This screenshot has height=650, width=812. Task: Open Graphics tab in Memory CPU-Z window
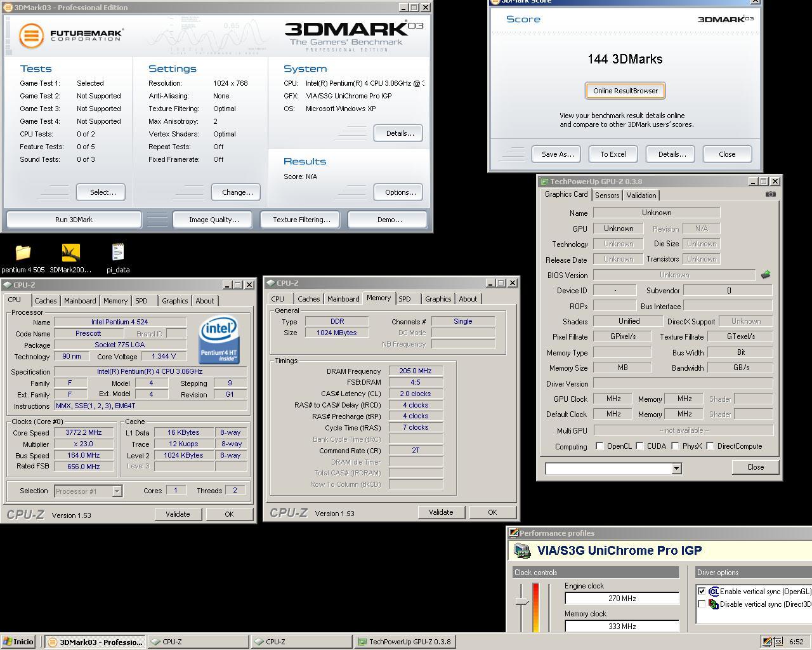click(438, 299)
